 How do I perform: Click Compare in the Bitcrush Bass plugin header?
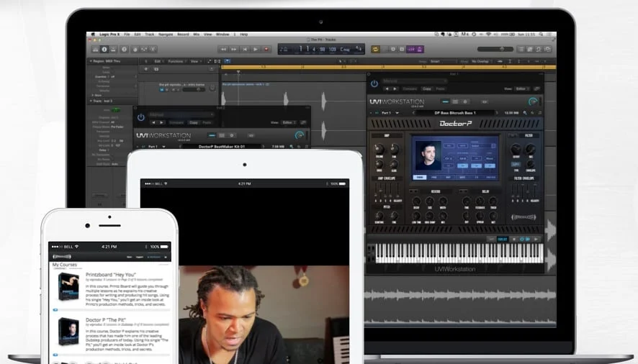coord(410,88)
